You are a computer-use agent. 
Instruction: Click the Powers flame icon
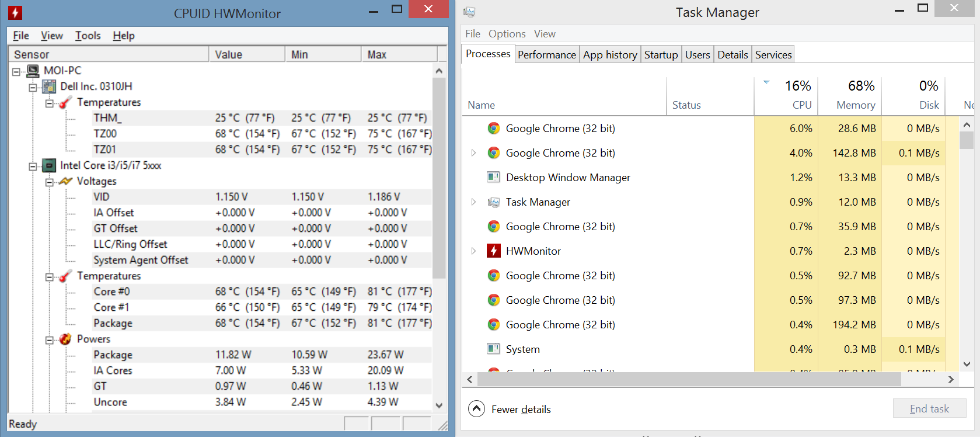[x=66, y=339]
